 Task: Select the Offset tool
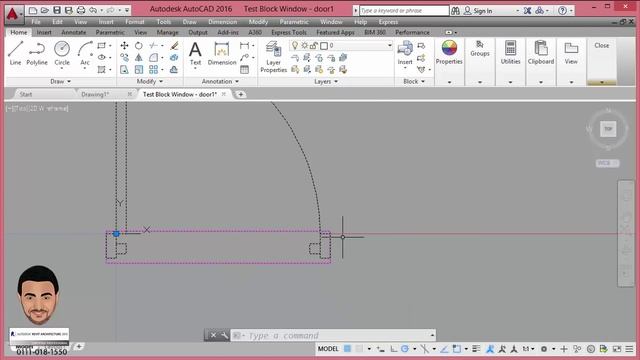click(x=174, y=70)
